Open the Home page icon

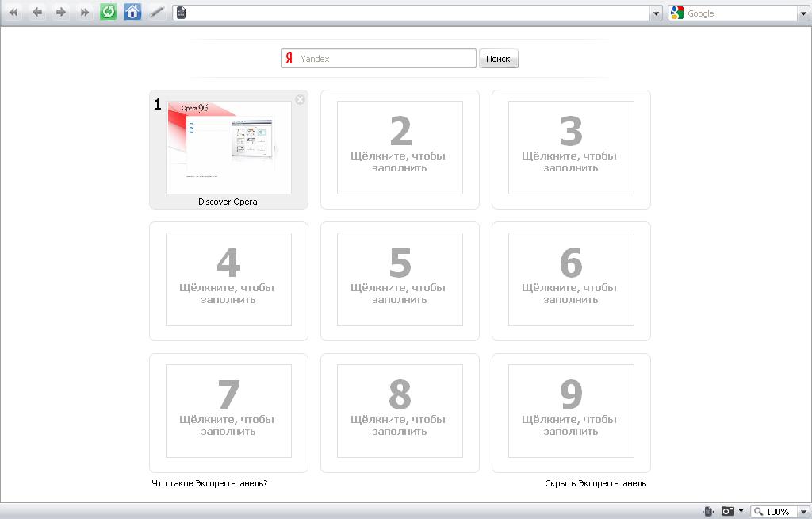pos(132,12)
